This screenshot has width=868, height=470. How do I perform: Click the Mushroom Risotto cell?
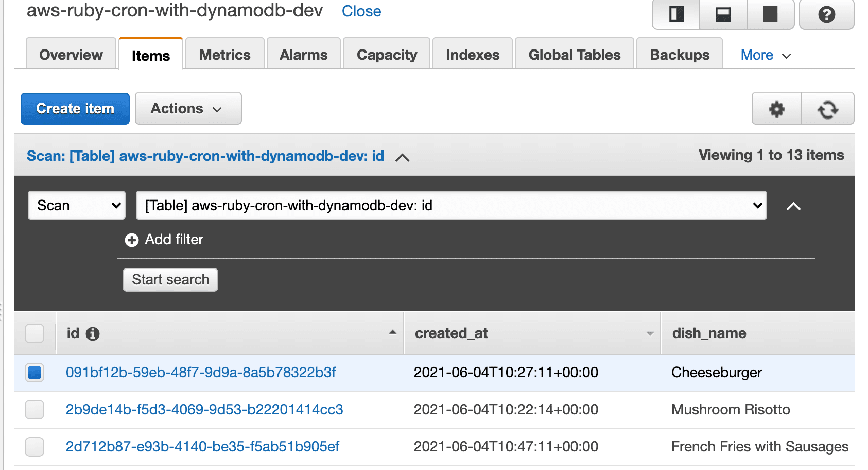coord(731,410)
